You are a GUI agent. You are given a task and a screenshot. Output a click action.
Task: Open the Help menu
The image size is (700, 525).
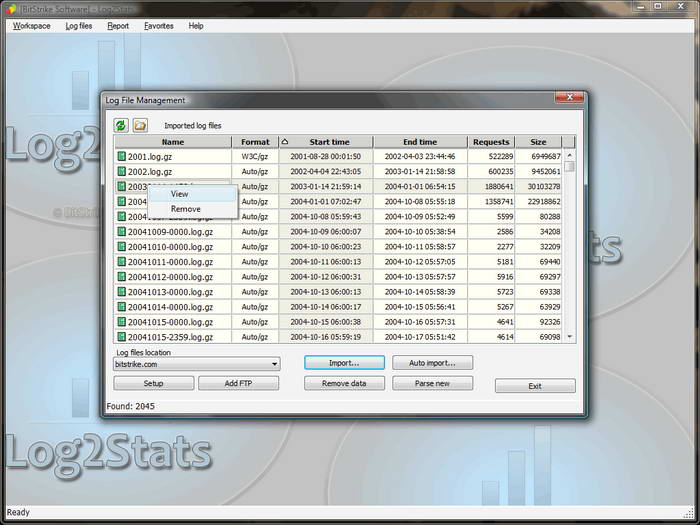tap(196, 26)
